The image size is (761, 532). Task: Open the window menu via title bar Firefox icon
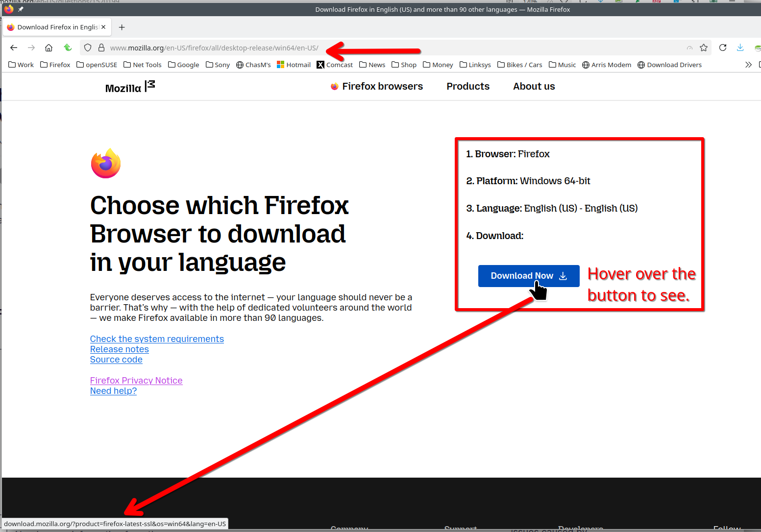[9, 9]
